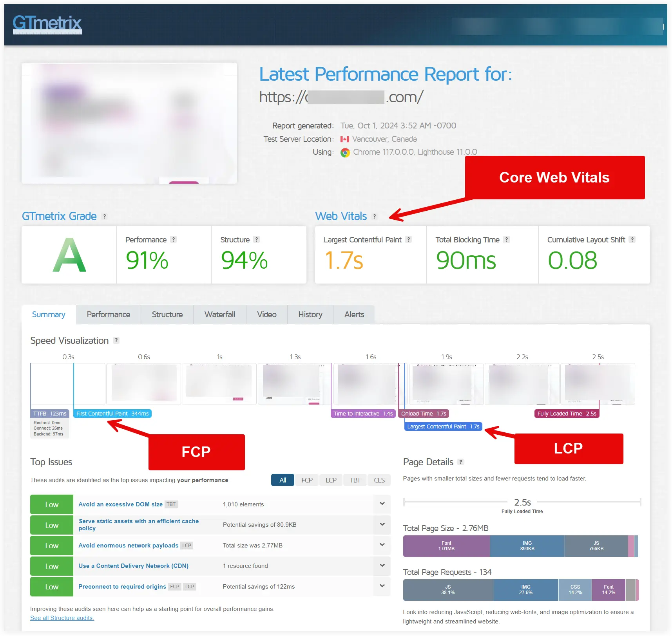This screenshot has height=636, width=672.
Task: Filter top issues by TBT
Action: tap(355, 480)
